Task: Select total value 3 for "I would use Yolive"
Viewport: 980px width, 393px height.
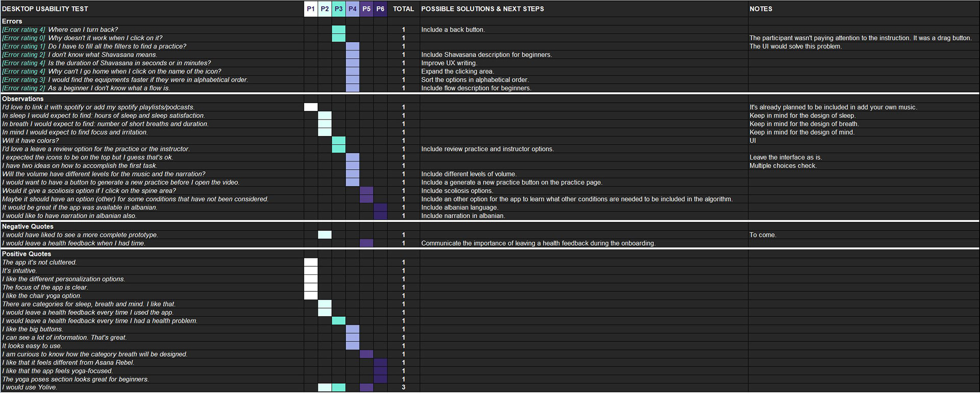Action: 403,387
